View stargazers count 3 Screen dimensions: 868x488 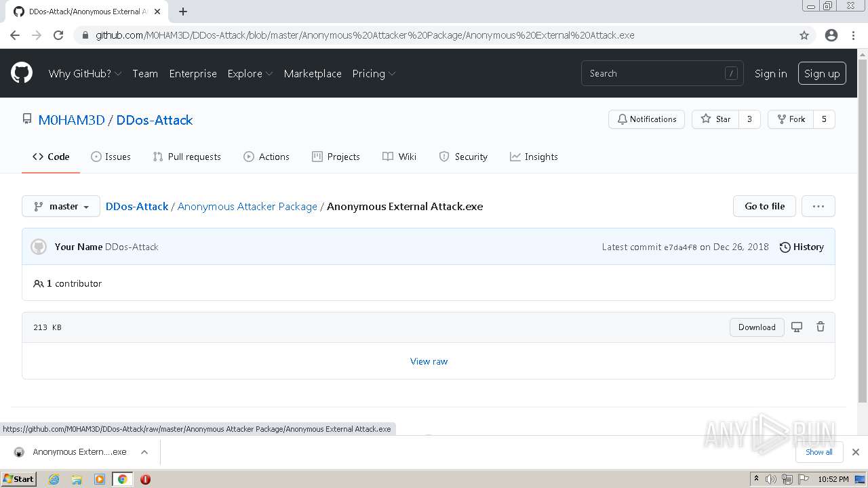point(749,119)
